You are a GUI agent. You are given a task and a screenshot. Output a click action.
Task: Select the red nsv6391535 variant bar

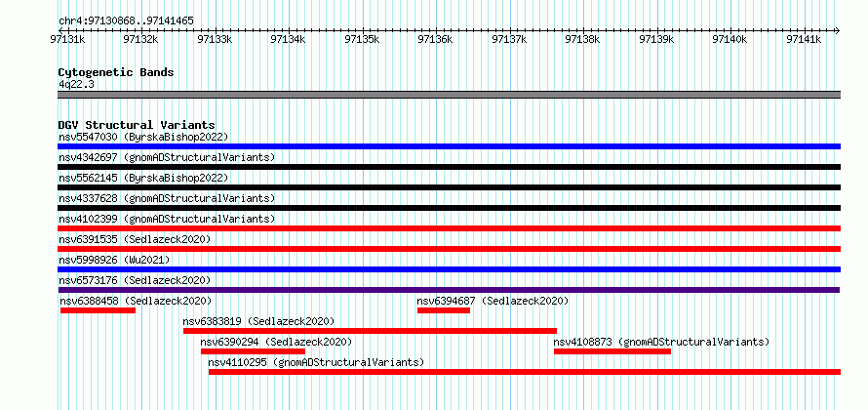(x=449, y=249)
